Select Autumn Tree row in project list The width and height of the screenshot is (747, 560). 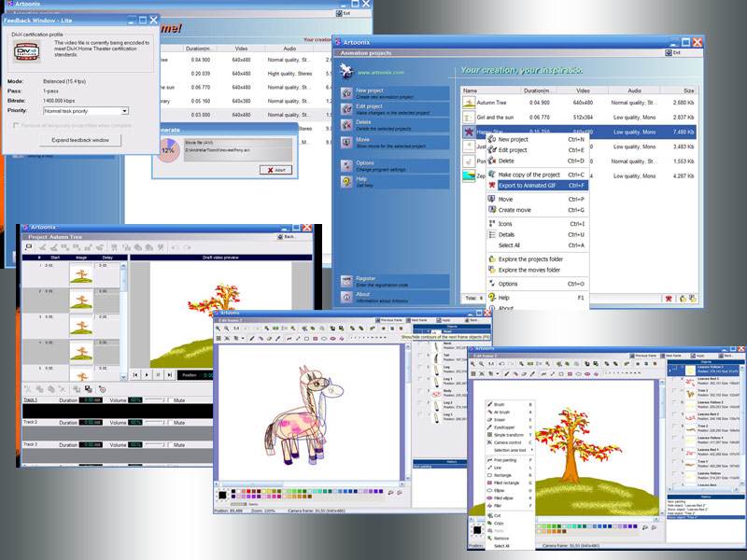pyautogui.click(x=578, y=103)
